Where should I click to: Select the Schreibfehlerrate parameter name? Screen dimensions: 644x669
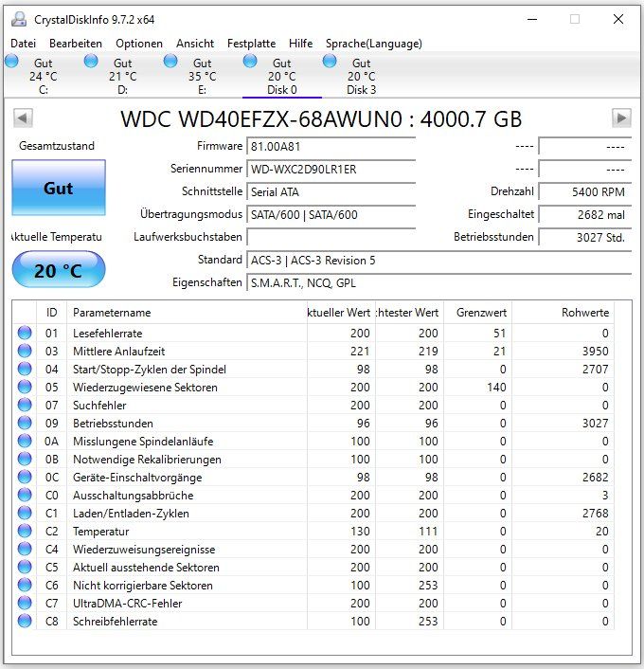(116, 622)
